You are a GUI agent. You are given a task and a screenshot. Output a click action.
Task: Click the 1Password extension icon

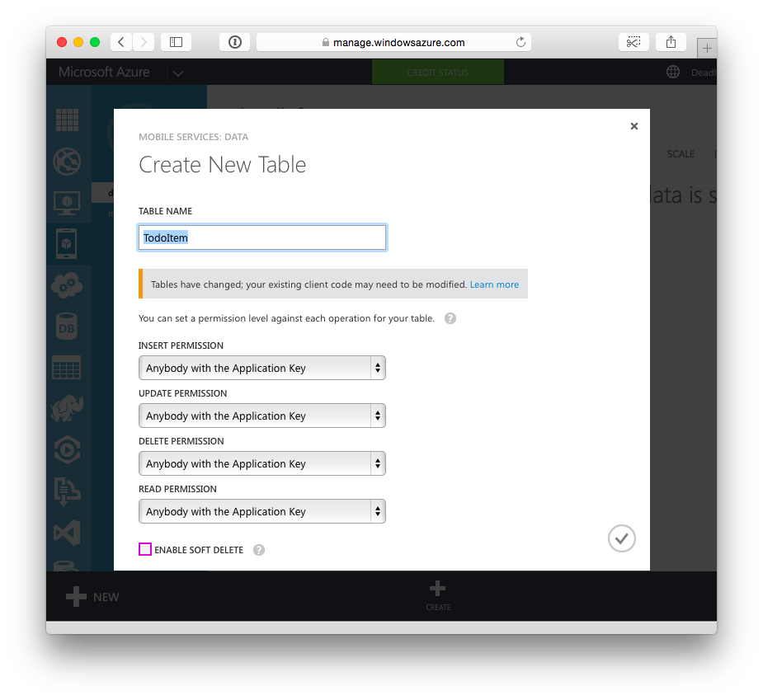point(235,42)
